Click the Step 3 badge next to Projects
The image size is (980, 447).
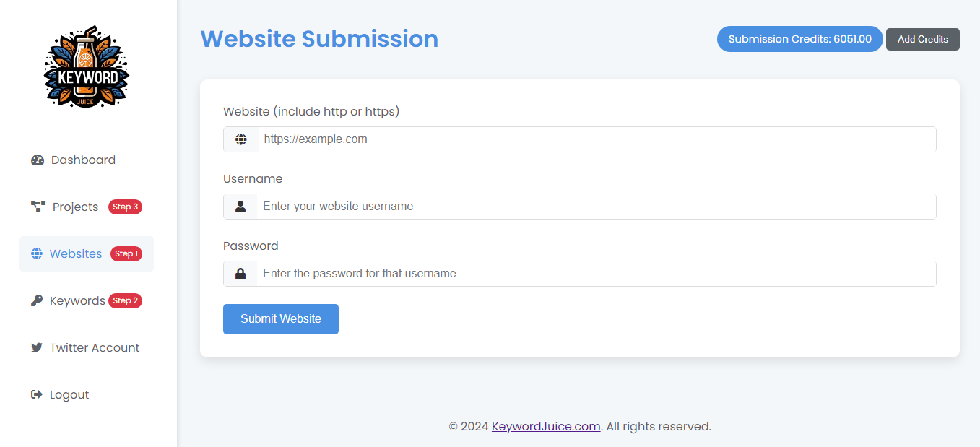126,207
